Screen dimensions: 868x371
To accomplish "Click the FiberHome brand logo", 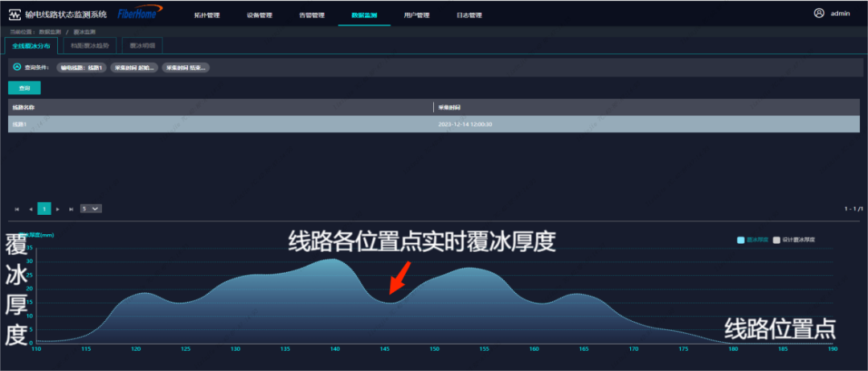I will coord(139,14).
